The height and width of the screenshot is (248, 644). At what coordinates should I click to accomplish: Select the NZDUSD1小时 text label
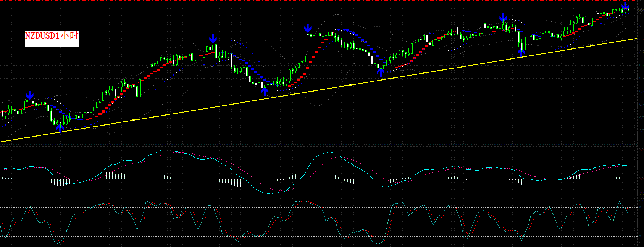[52, 36]
